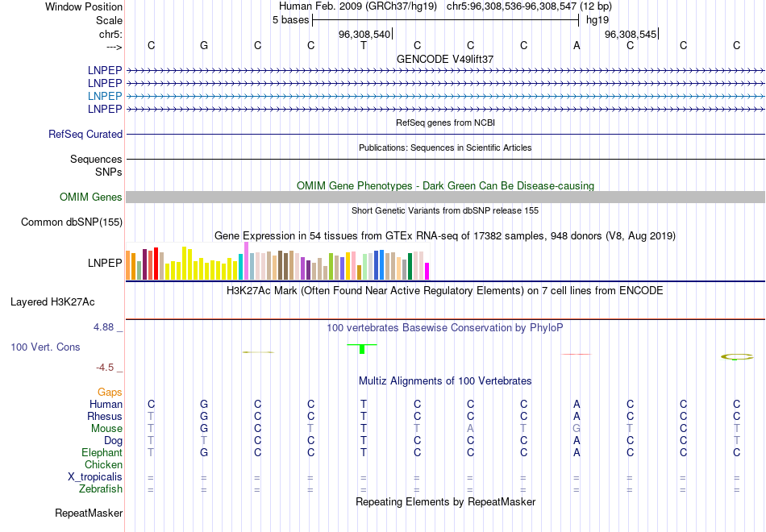Open 100 vertebrates Basewise Conservation by PhyloP title

coord(445,328)
